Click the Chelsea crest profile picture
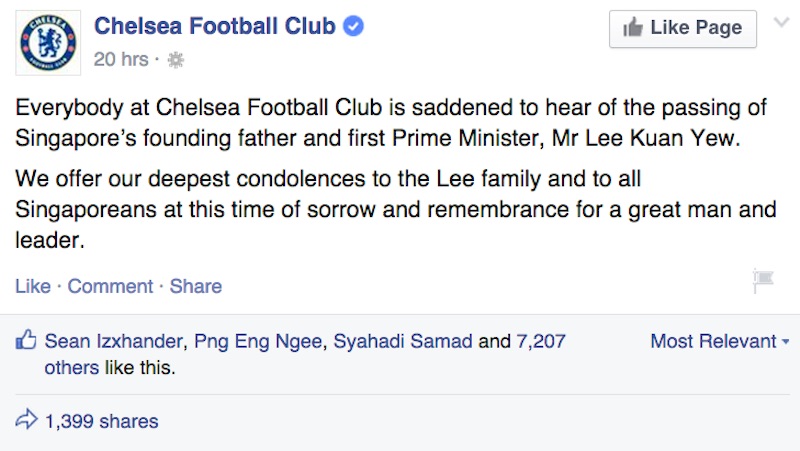The width and height of the screenshot is (800, 451). coord(48,42)
